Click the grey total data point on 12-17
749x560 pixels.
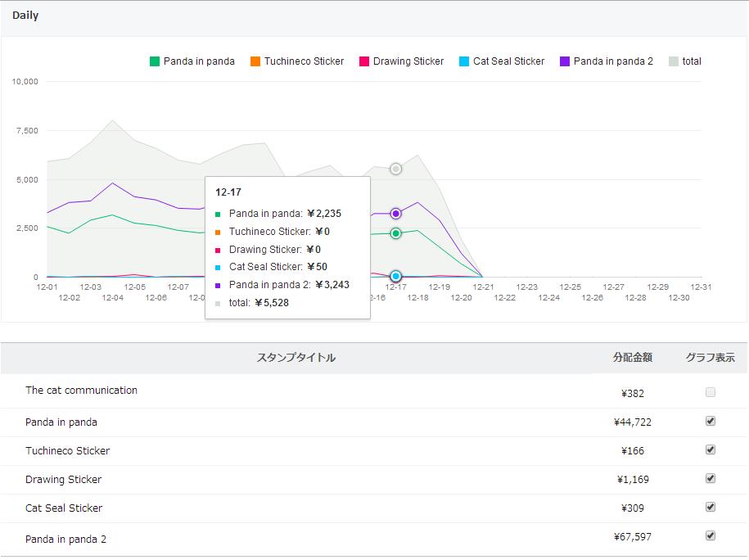(x=395, y=169)
